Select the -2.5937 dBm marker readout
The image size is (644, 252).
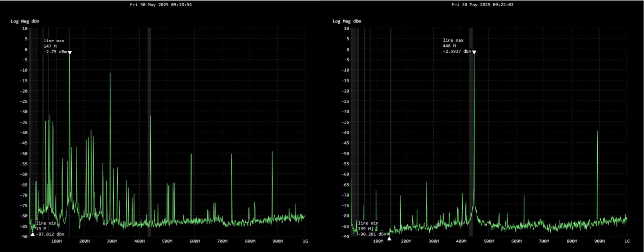pos(457,52)
